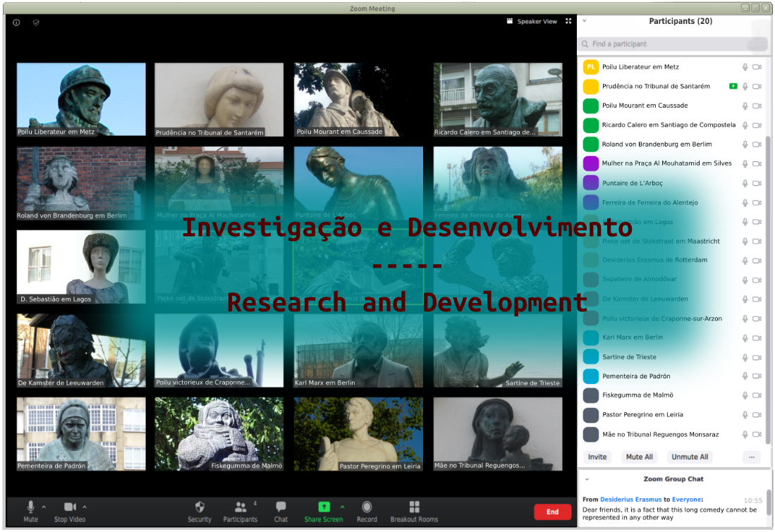Start recording with the Record icon

367,507
